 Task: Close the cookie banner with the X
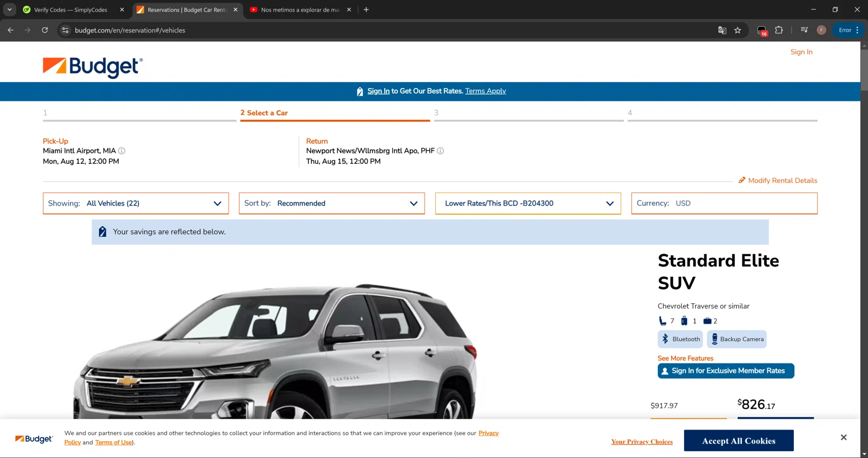[x=844, y=438]
